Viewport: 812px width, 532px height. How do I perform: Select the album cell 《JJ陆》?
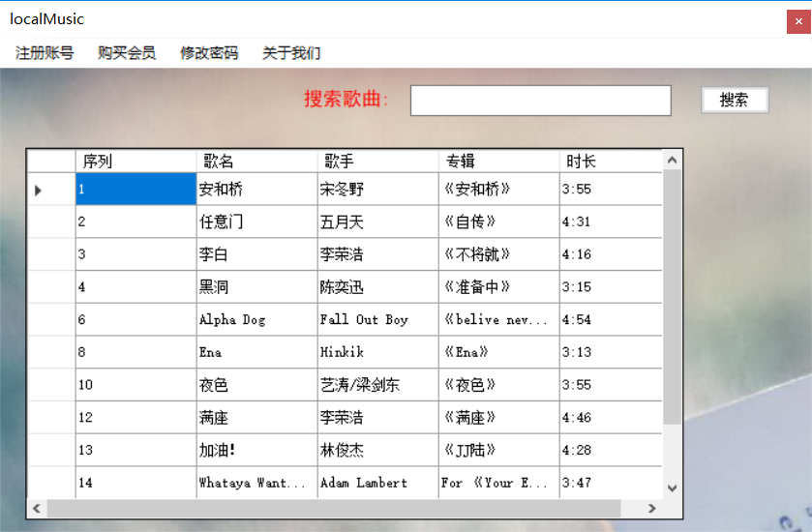pos(499,450)
